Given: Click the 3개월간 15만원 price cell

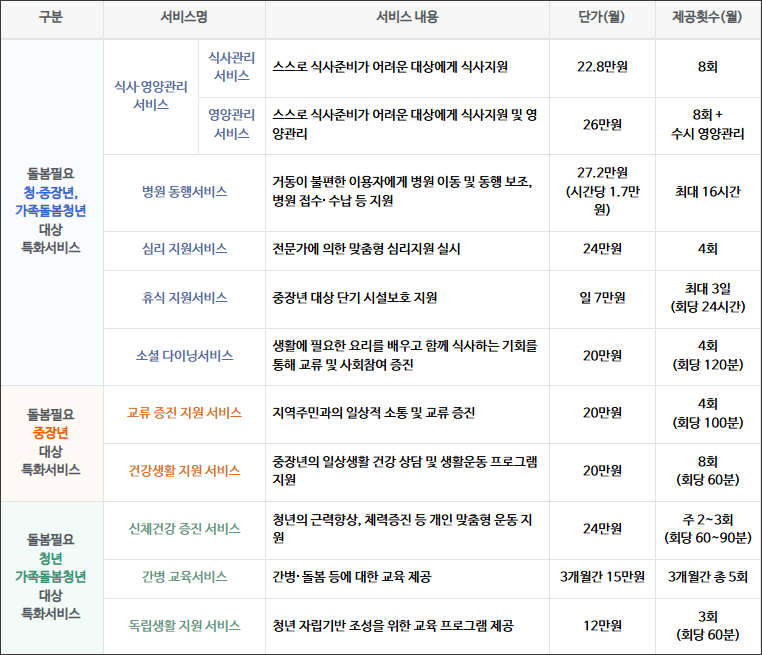Looking at the screenshot, I should pos(602,577).
